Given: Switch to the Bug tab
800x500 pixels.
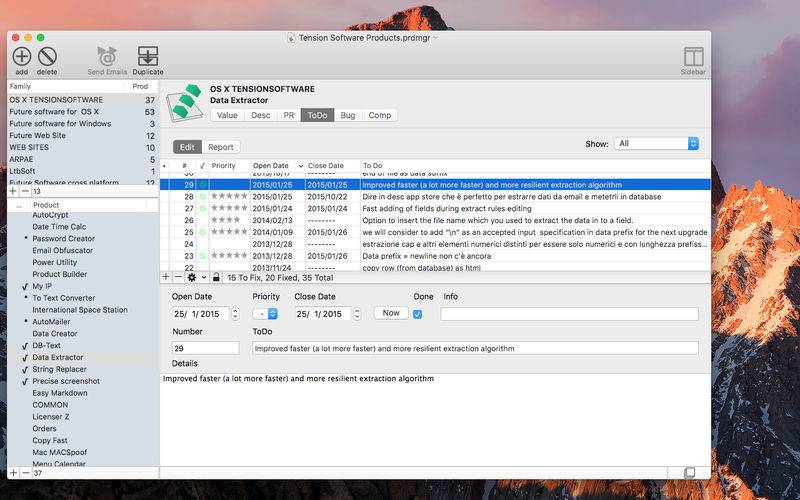Looking at the screenshot, I should tap(348, 115).
